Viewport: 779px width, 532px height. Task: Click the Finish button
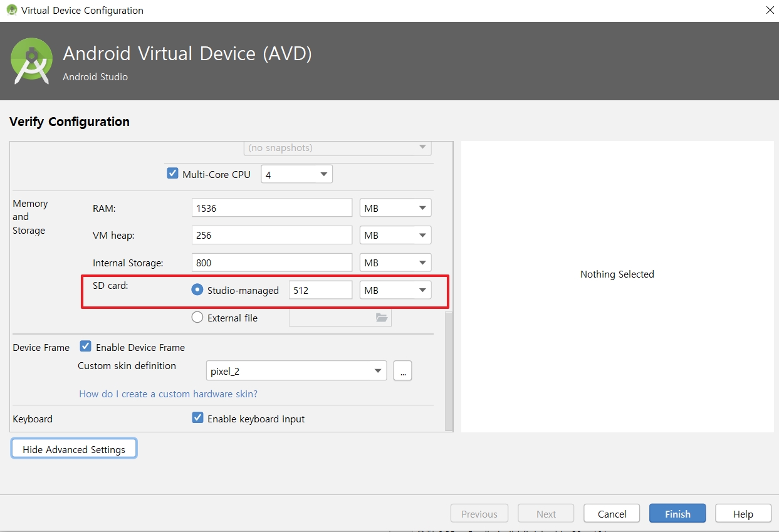[x=677, y=514]
